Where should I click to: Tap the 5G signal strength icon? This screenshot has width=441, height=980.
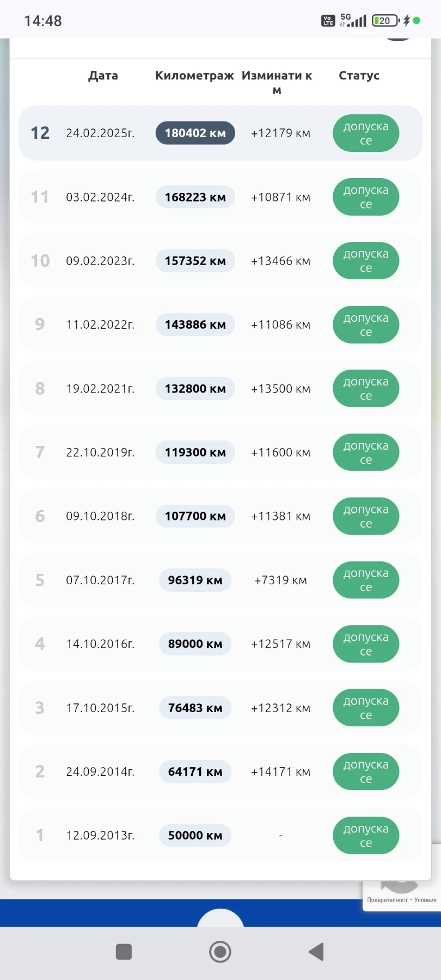pos(354,21)
